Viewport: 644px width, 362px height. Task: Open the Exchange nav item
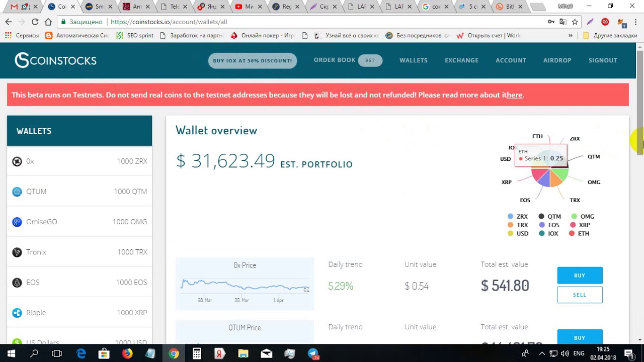tap(461, 60)
